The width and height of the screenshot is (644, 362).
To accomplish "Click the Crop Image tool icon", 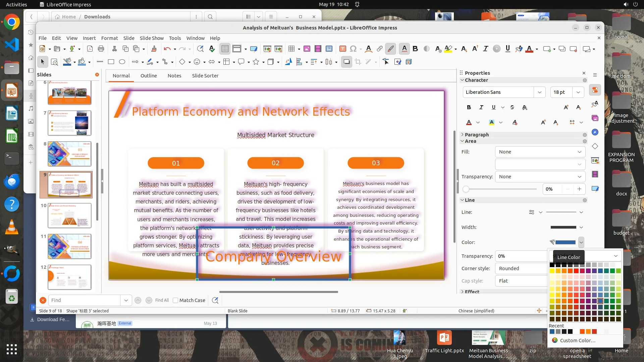I will [x=358, y=62].
